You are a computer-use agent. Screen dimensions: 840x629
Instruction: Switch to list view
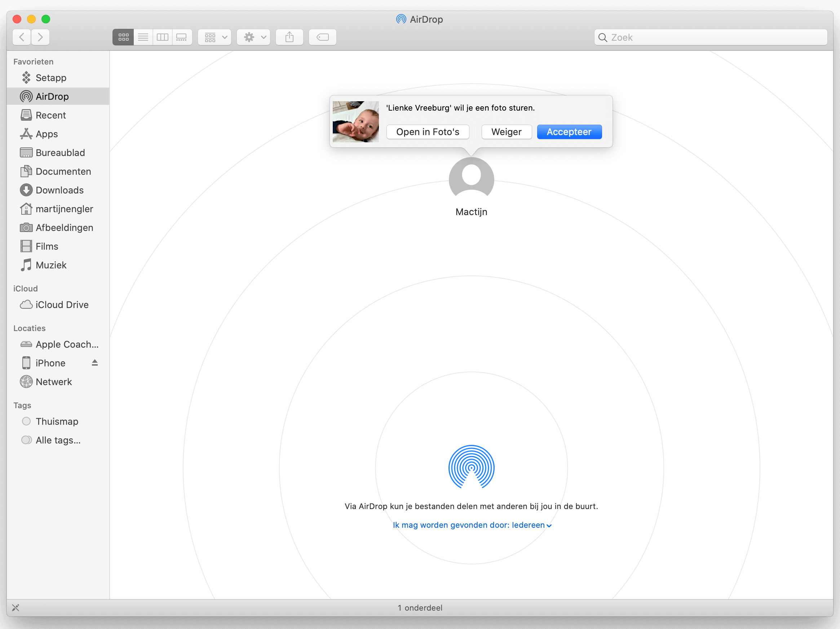143,37
